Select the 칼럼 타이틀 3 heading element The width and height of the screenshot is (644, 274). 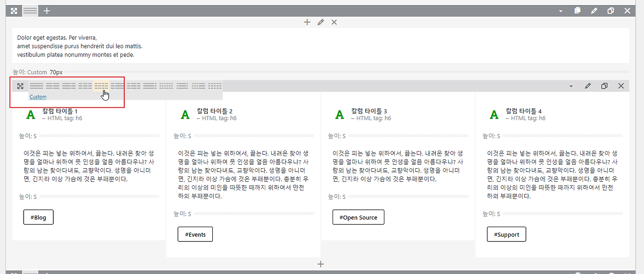(369, 111)
